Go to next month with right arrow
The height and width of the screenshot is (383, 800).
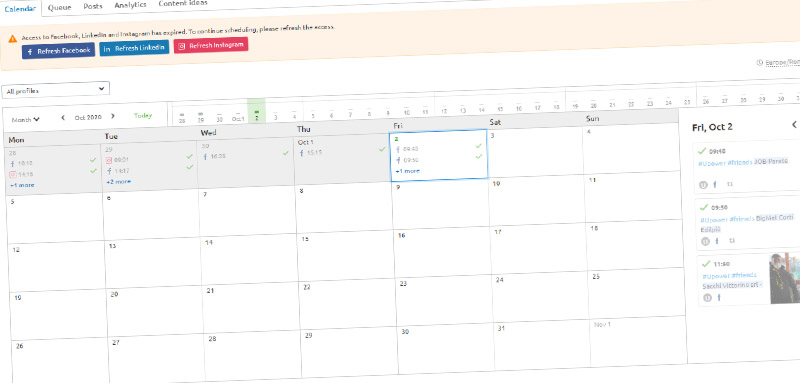(113, 116)
